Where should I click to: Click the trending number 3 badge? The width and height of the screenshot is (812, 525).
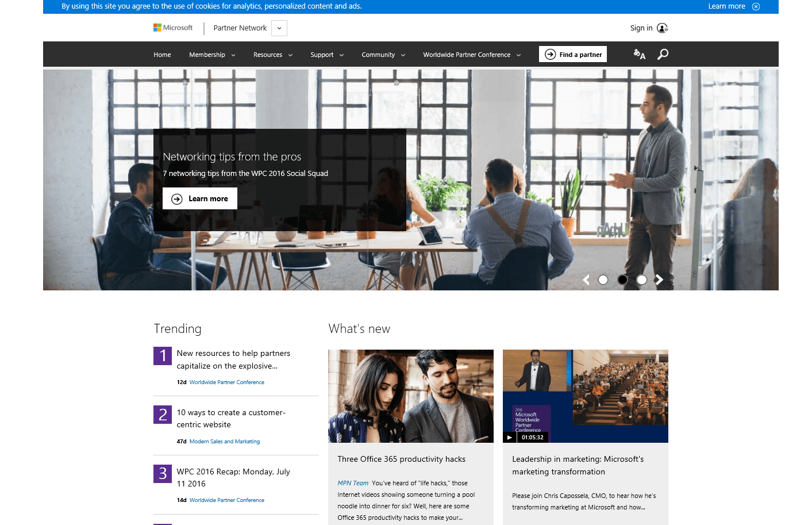pyautogui.click(x=163, y=474)
